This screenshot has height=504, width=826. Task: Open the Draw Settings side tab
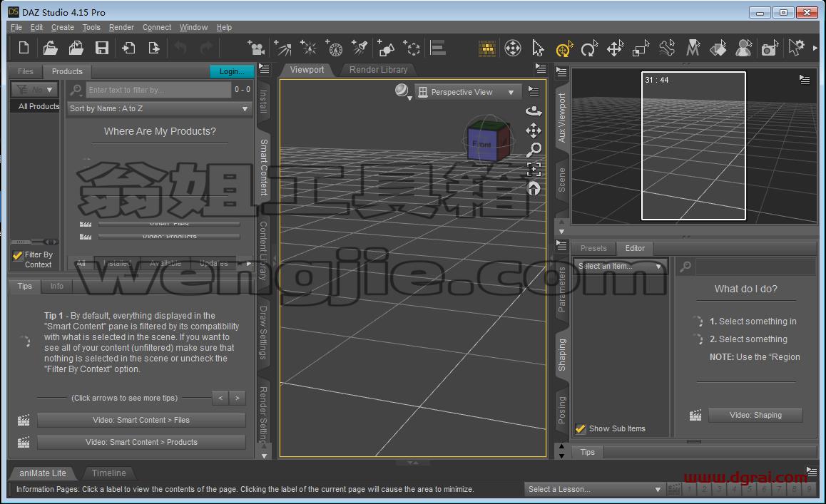click(263, 333)
